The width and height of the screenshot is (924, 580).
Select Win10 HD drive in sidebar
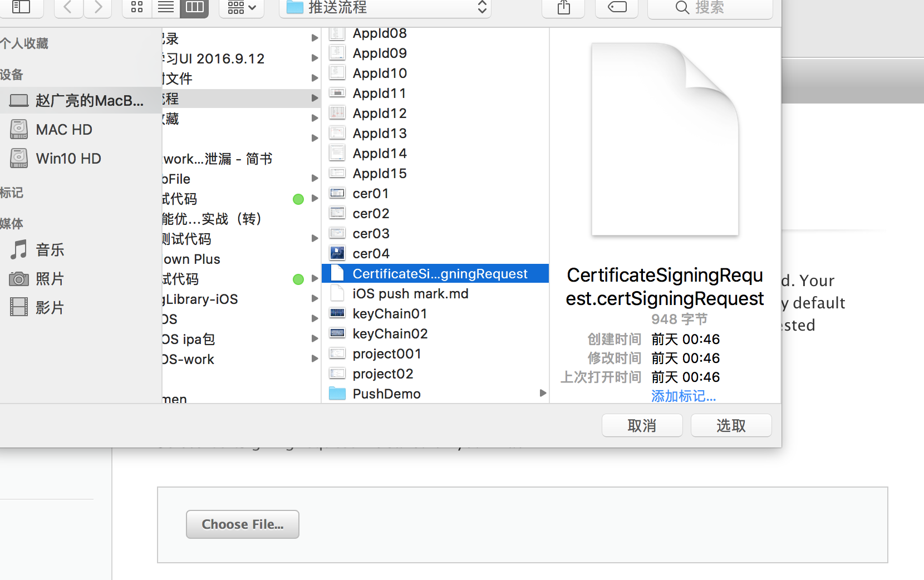pos(68,159)
